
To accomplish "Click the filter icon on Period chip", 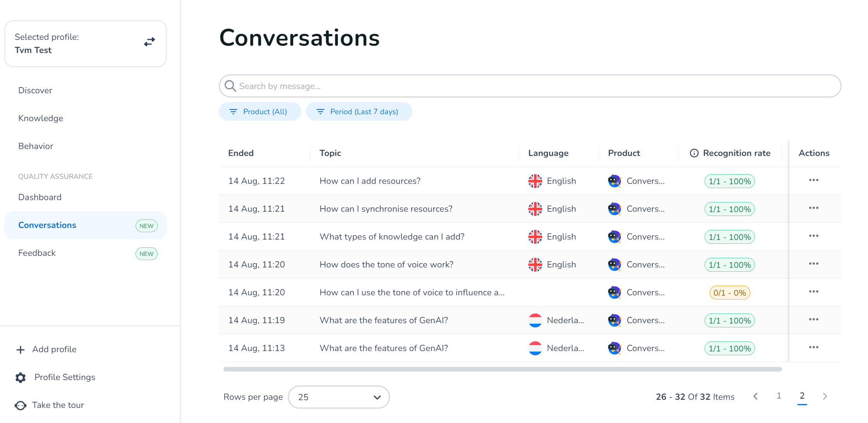I will 320,112.
